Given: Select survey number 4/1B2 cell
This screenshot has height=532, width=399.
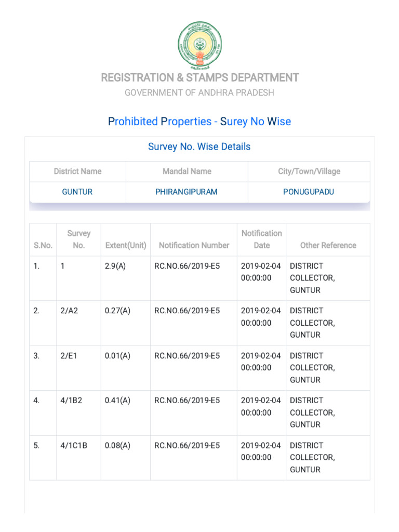Looking at the screenshot, I should click(x=72, y=401).
